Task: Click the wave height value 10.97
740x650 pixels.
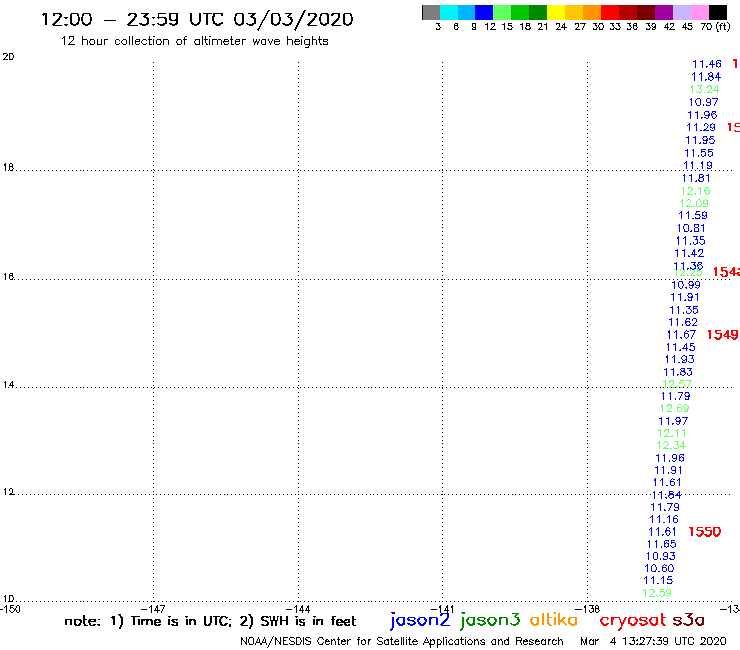Action: [703, 102]
